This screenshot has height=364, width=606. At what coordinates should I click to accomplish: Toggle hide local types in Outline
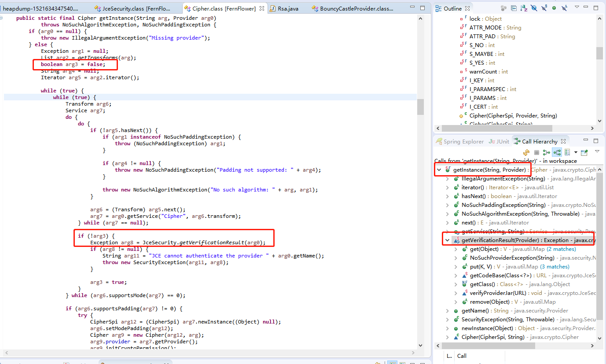tap(564, 8)
